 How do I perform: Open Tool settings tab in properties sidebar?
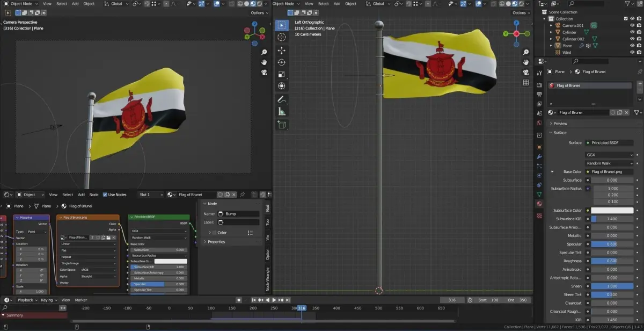pyautogui.click(x=539, y=72)
